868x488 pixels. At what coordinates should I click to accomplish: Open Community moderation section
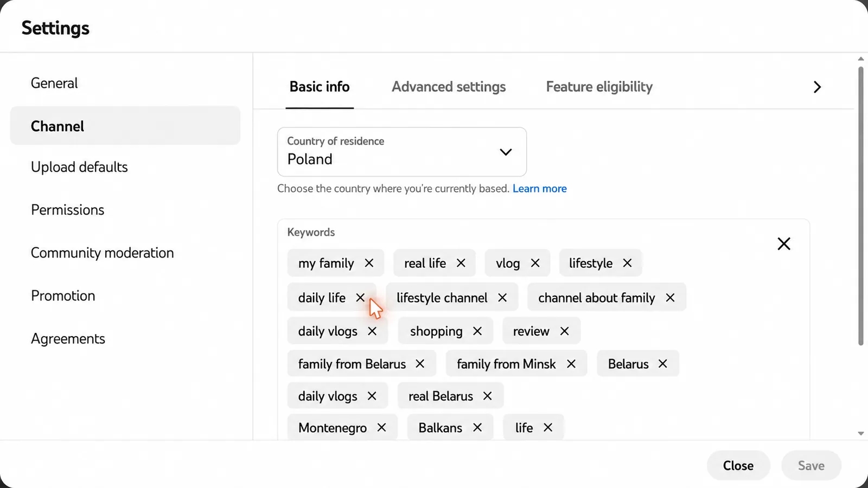pos(125,253)
